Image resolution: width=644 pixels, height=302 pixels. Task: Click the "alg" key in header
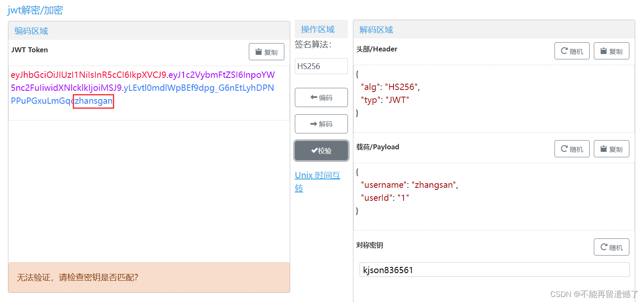[x=371, y=87]
